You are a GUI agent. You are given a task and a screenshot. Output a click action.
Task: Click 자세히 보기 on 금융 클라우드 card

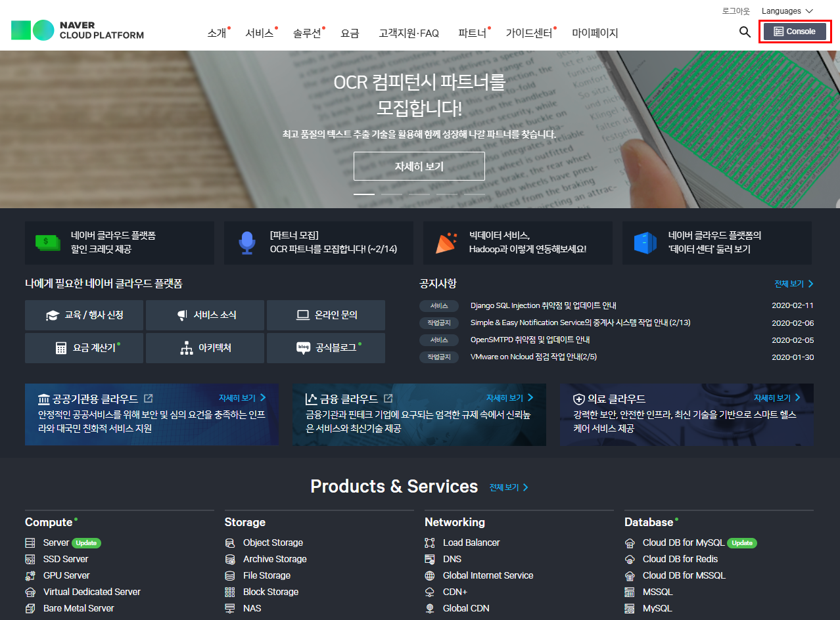click(510, 398)
